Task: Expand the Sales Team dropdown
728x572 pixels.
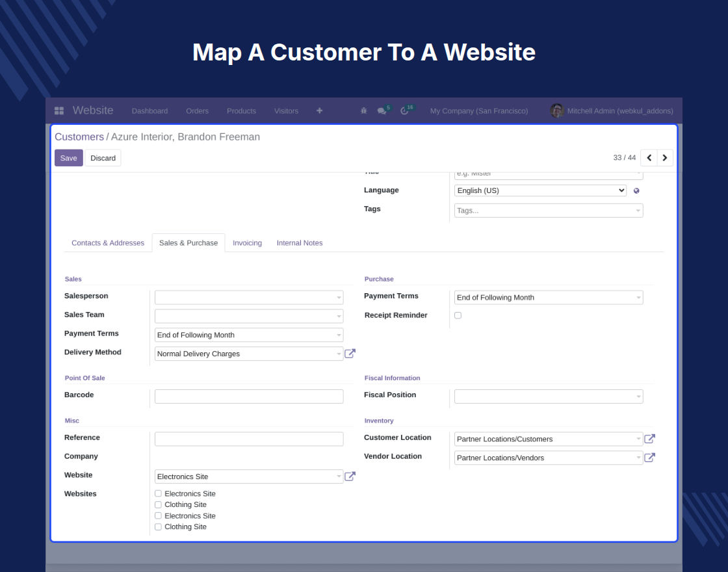Action: (249, 316)
